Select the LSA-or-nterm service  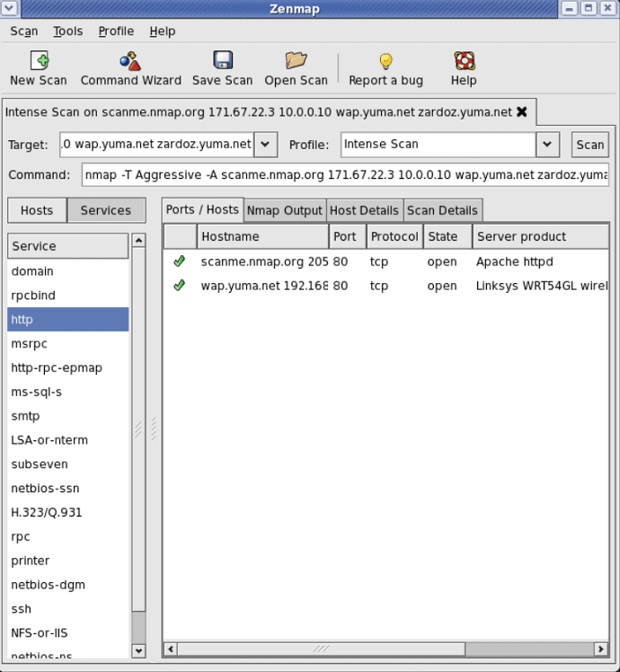[67, 440]
